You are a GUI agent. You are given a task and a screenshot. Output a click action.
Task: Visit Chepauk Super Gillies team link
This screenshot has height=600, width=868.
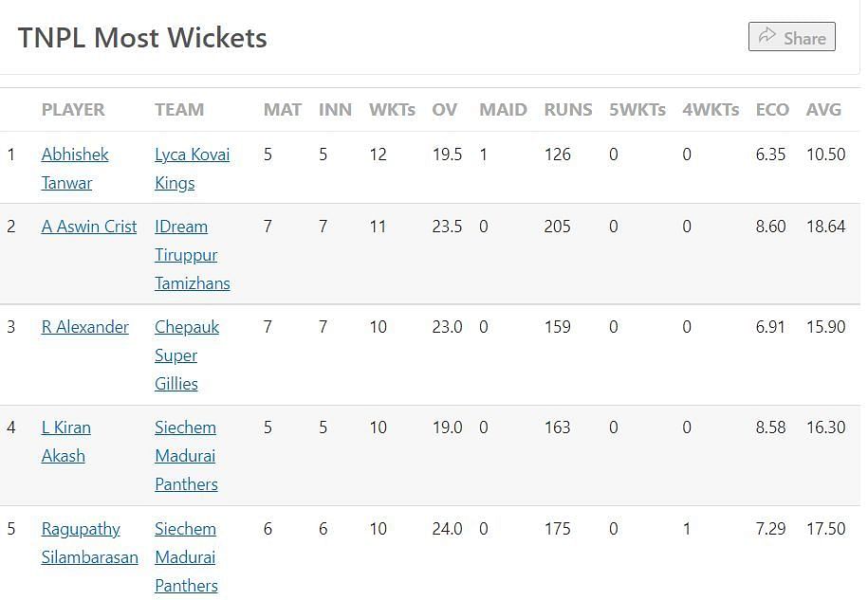tap(187, 327)
